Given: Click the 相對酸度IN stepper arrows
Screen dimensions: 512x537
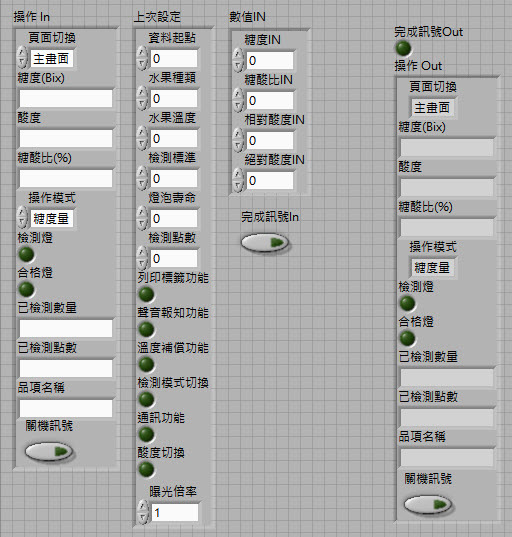Looking at the screenshot, I should (x=238, y=140).
